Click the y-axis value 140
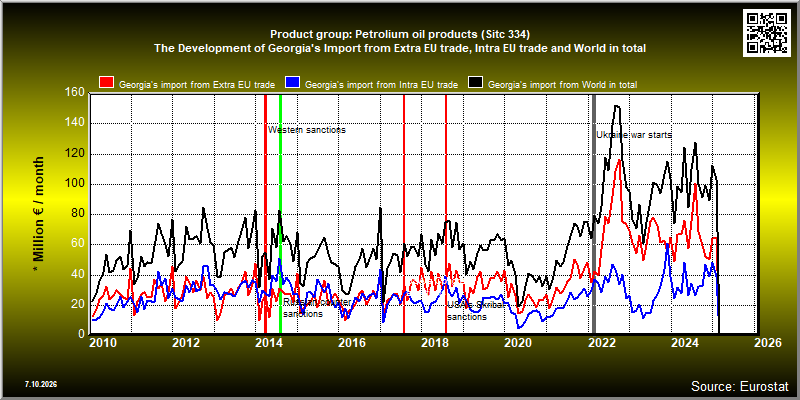The height and width of the screenshot is (400, 800). click(74, 123)
